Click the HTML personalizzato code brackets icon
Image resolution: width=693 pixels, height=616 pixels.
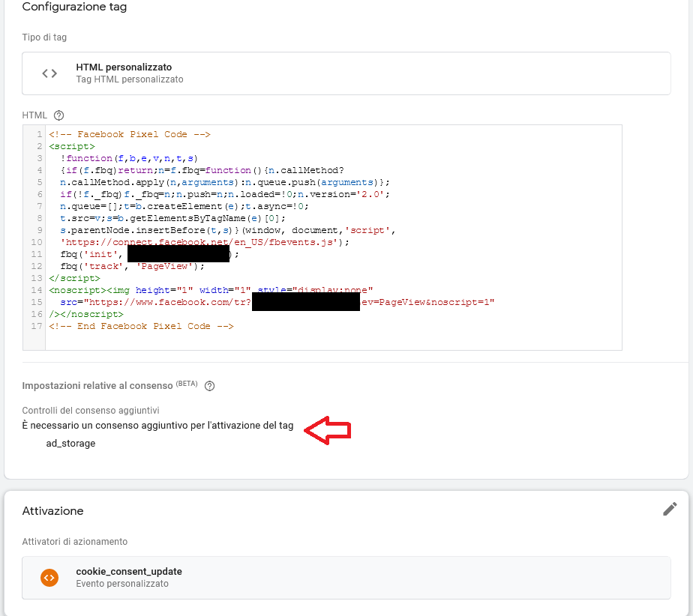(49, 73)
